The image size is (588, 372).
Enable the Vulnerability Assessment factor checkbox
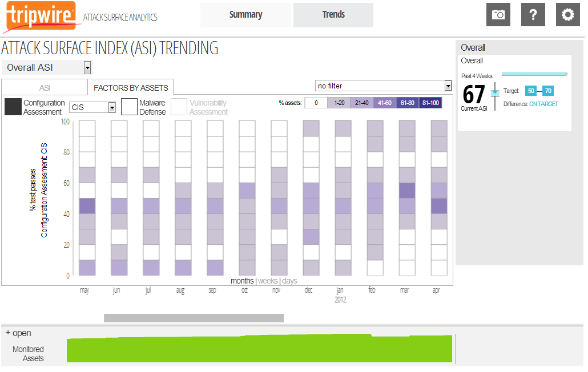[x=179, y=107]
